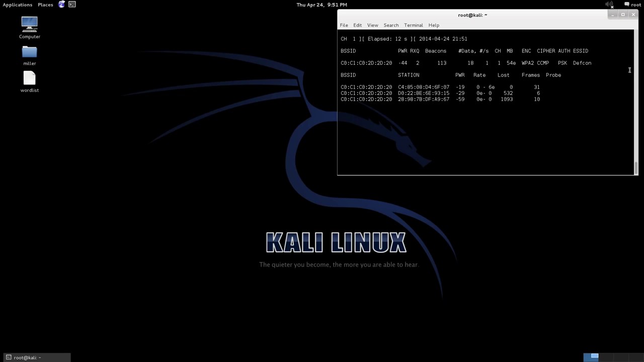Screen dimensions: 644x362
Task: Click the root@kali window title bar
Action: [472, 15]
